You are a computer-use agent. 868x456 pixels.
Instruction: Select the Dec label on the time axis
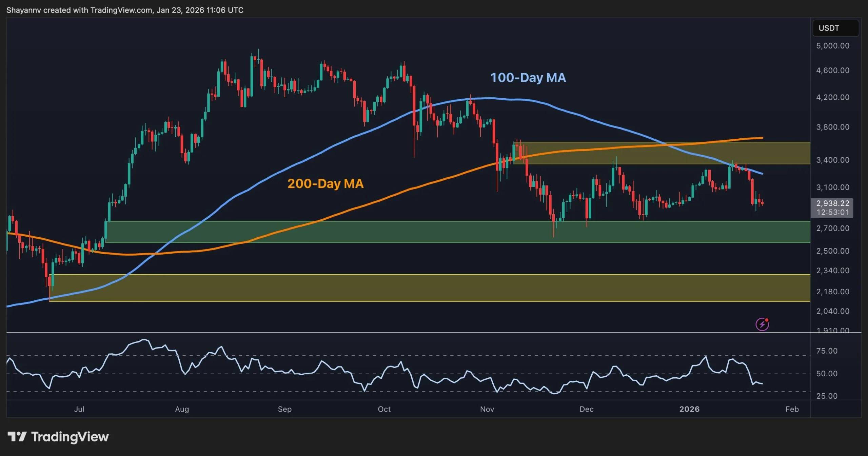[x=587, y=409]
